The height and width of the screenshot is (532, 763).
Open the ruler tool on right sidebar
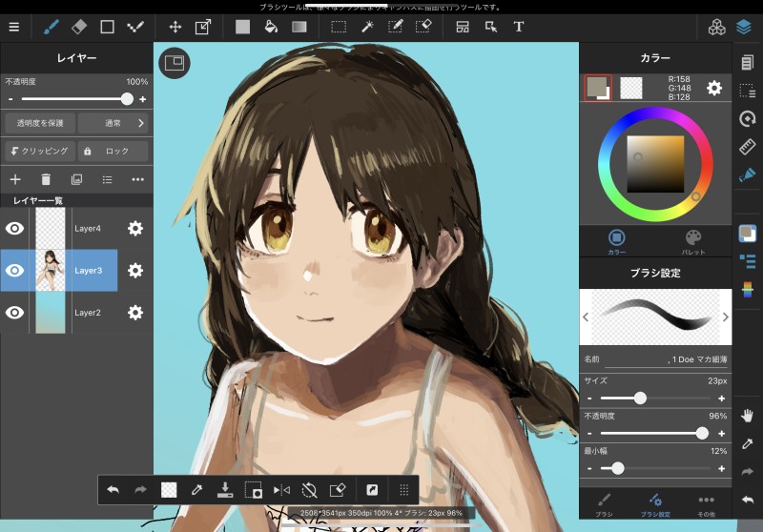point(747,146)
